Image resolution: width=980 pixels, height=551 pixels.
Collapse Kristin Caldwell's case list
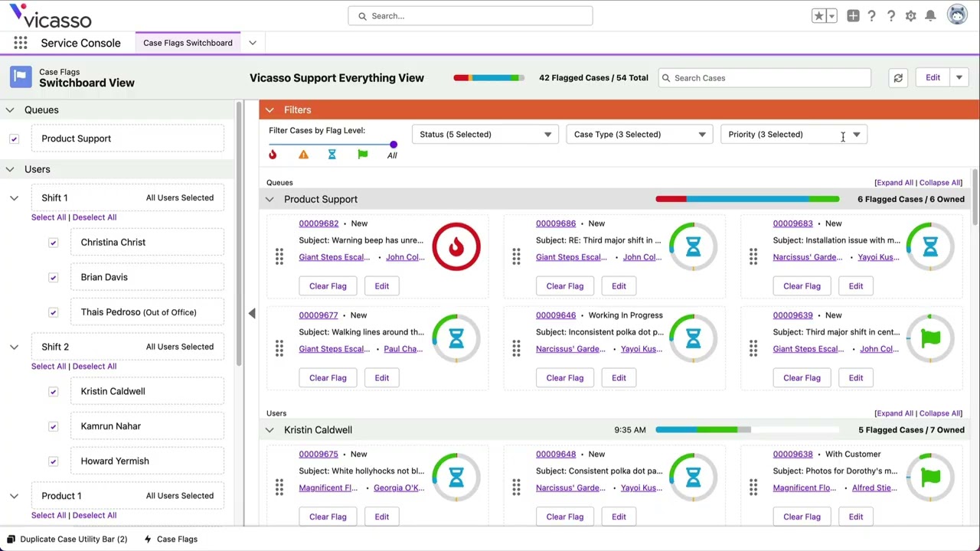coord(269,430)
